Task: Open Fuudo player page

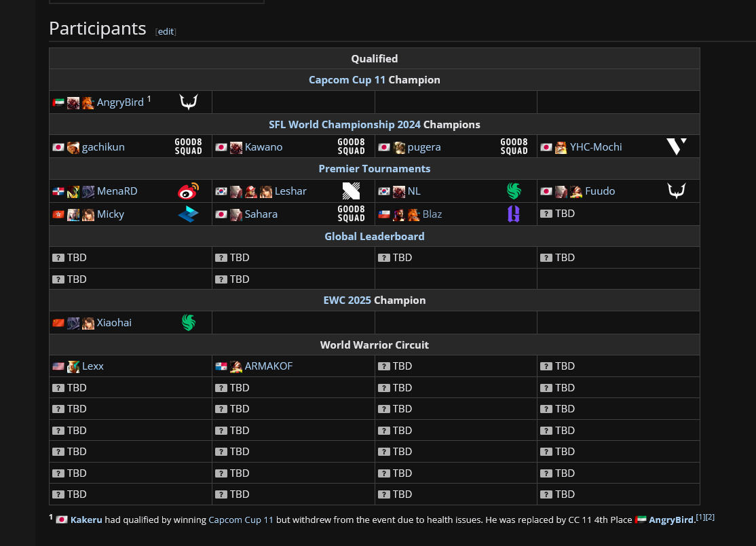Action: tap(601, 191)
